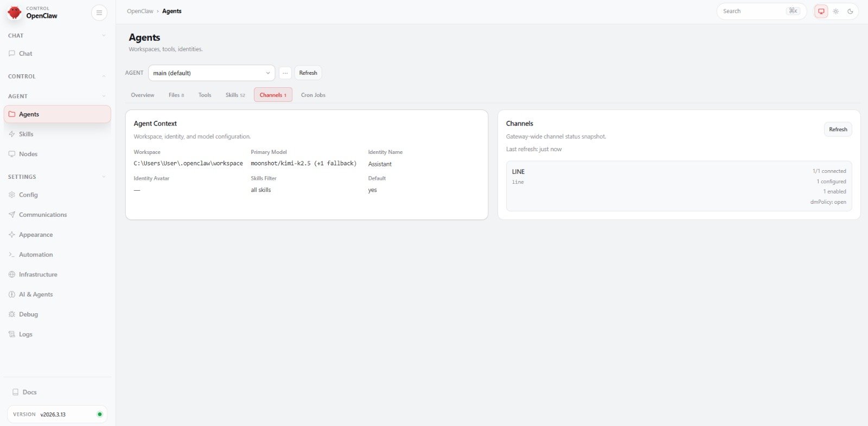Viewport: 868px width, 426px height.
Task: Open the main (default) agent dropdown
Action: (212, 73)
